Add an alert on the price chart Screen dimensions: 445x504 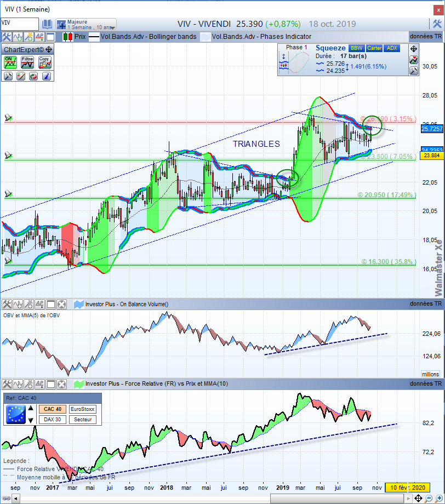(x=28, y=37)
